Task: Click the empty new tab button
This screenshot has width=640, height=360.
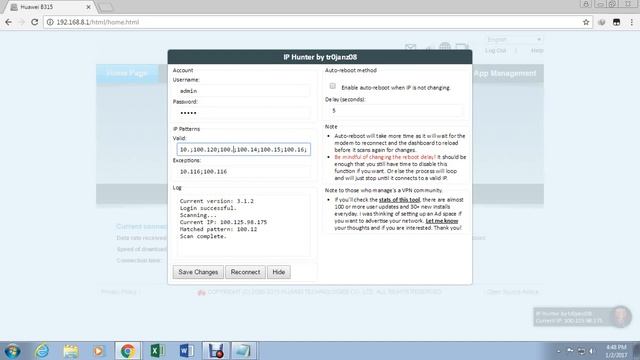Action: tap(106, 7)
